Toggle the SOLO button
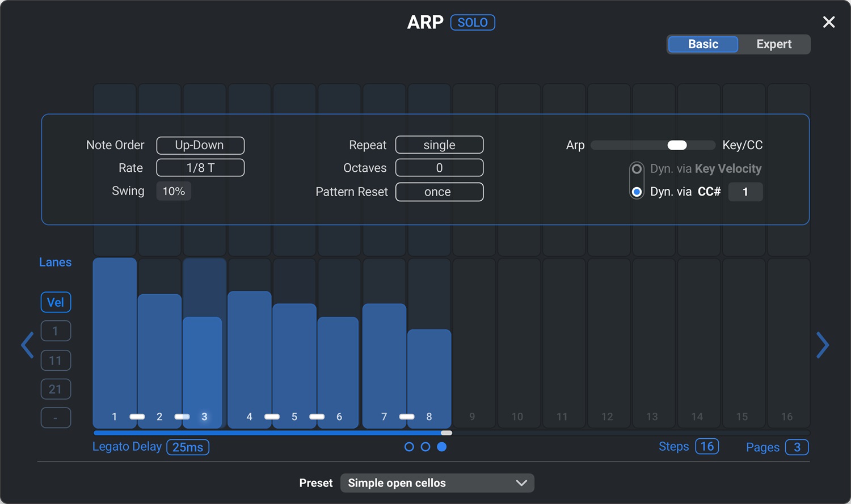 473,23
